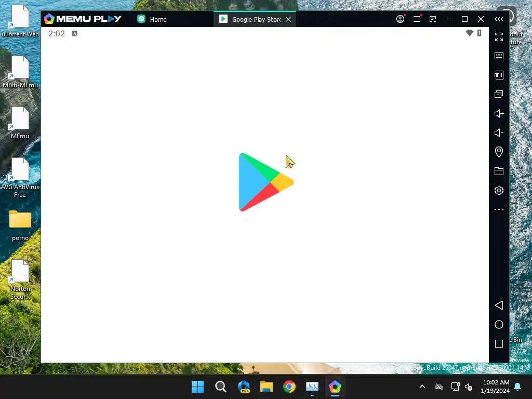Select the AVG AntiVirus Free shortcut
Screen dimensions: 532x399
[20, 178]
